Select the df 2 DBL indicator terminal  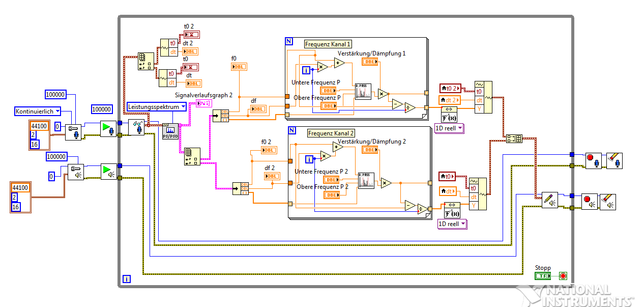(x=272, y=176)
